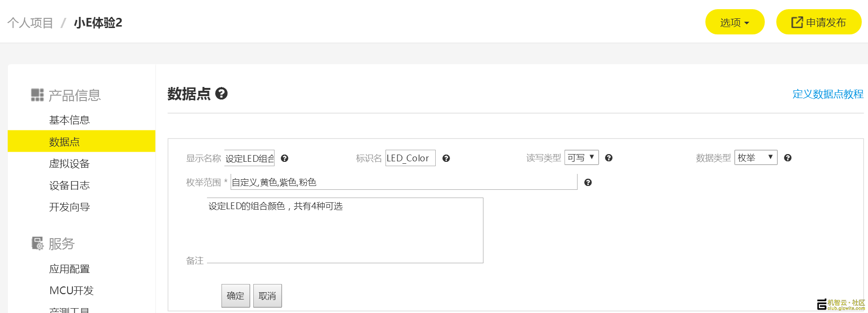Image resolution: width=868 pixels, height=313 pixels.
Task: Click help icon beside LED_Color identifier field
Action: pos(446,158)
